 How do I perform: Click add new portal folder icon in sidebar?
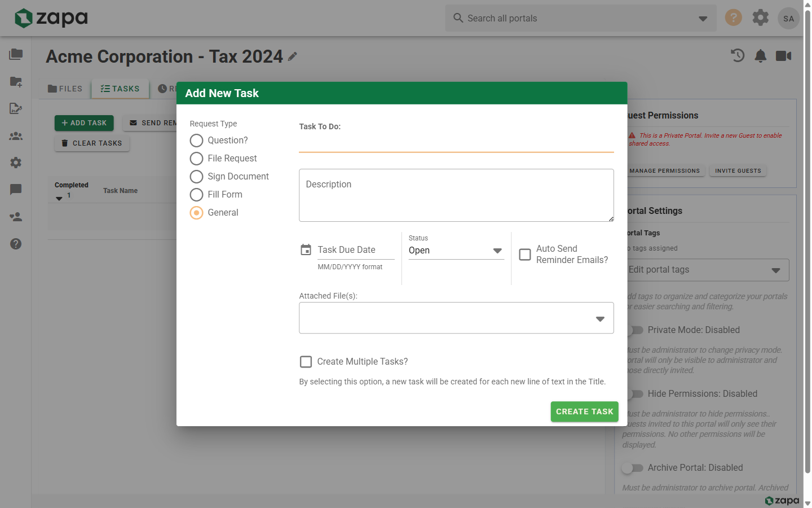click(16, 81)
